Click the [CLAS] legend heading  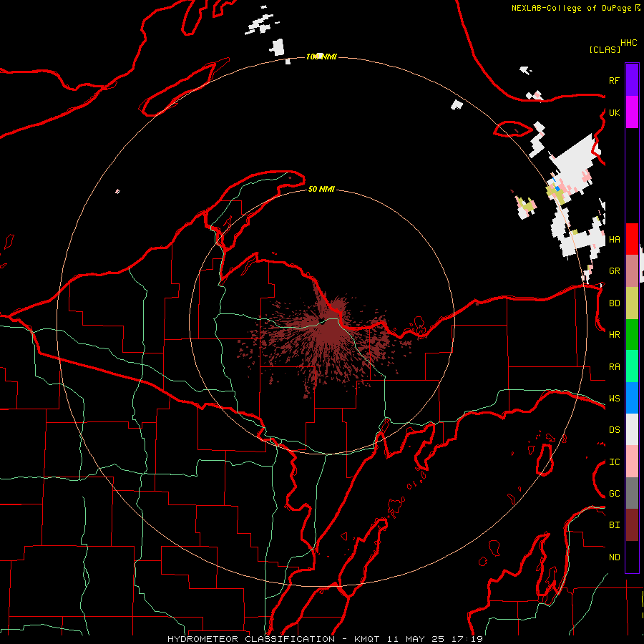coord(605,49)
